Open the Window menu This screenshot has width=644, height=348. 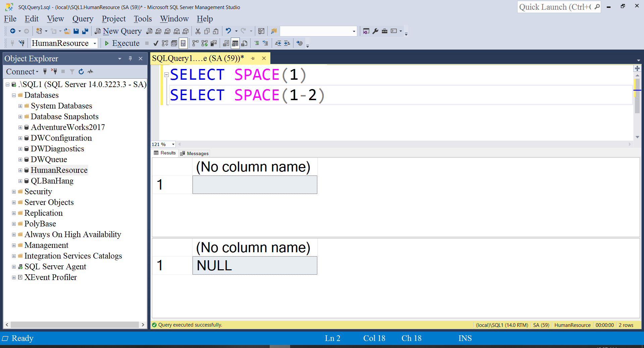coord(174,19)
